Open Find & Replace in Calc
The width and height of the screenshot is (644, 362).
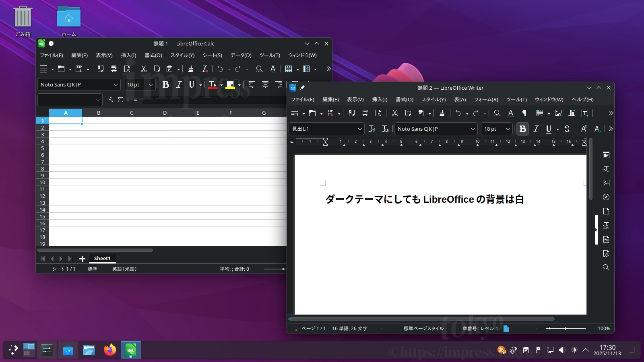[x=260, y=69]
